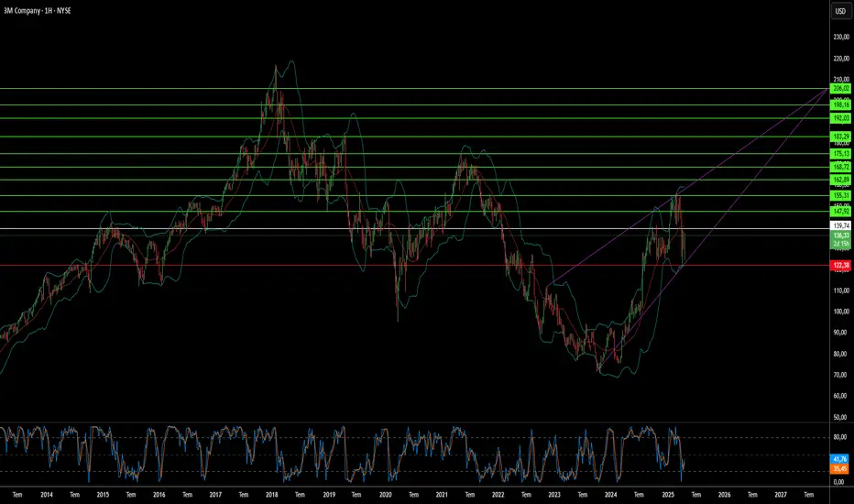Select the green 198,18 price label
This screenshot has width=854, height=504.
click(841, 105)
